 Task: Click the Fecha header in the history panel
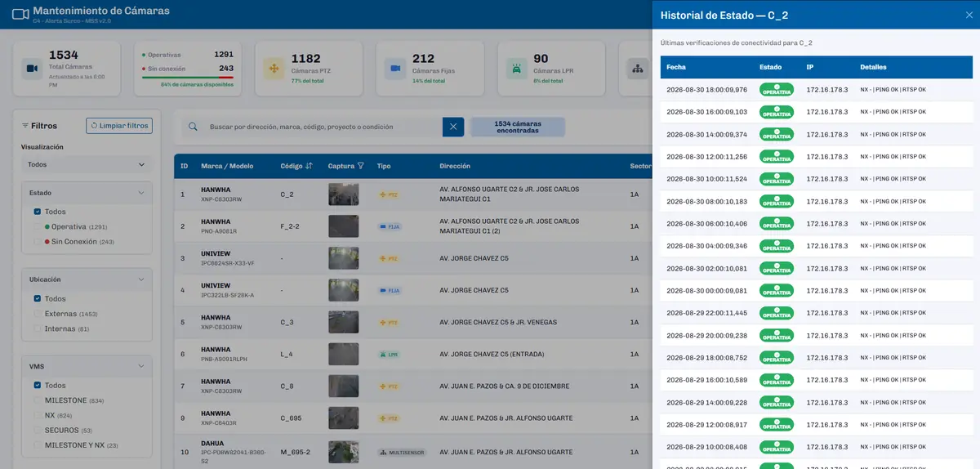coord(676,67)
